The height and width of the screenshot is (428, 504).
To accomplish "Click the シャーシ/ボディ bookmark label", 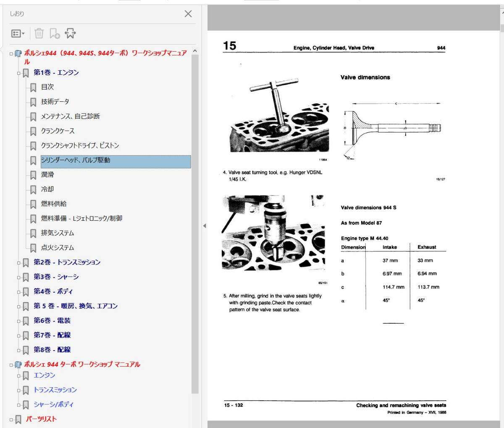I will point(53,404).
